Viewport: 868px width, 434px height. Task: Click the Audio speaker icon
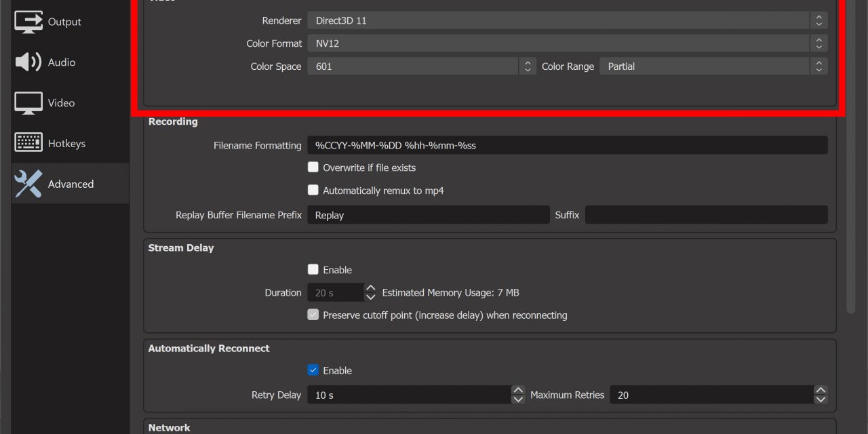pyautogui.click(x=28, y=62)
